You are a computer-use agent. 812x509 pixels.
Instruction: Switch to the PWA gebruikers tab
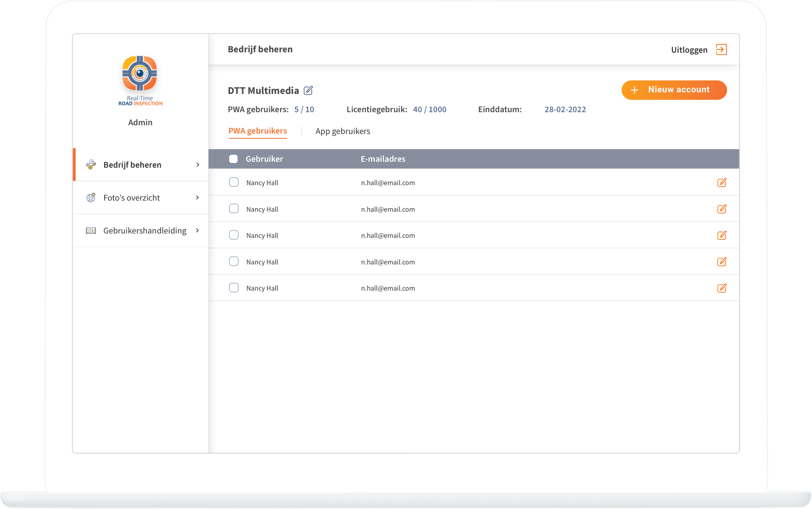[257, 131]
